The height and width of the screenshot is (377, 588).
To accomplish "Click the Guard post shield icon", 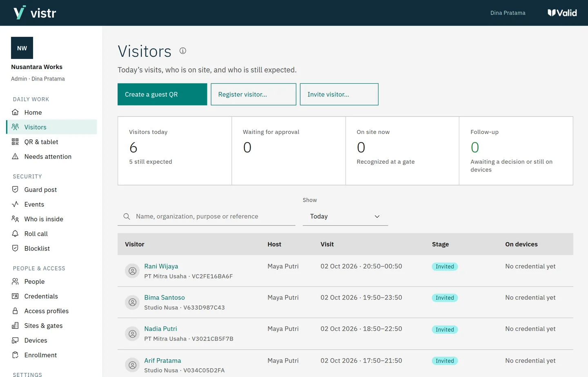I will (x=15, y=190).
